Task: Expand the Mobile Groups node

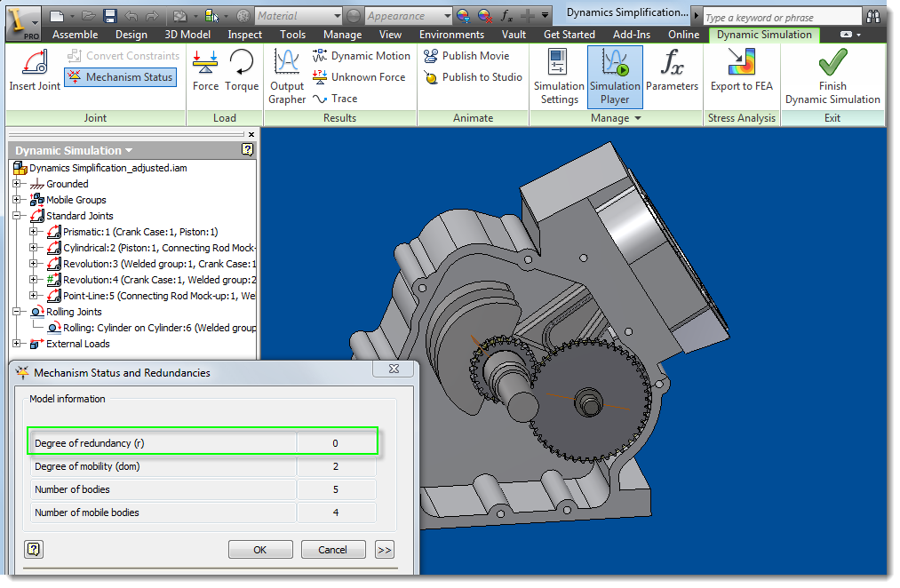Action: click(17, 200)
